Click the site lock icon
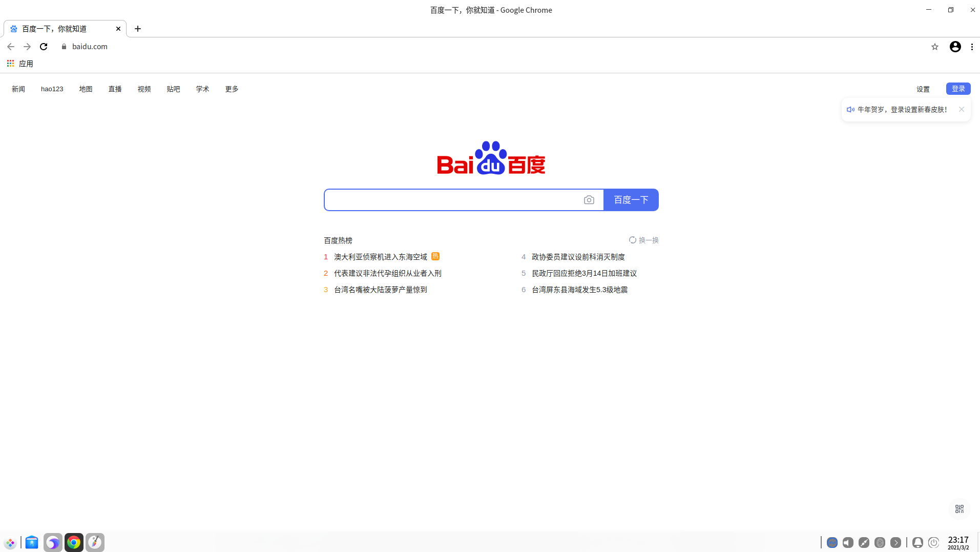The height and width of the screenshot is (552, 980). click(x=64, y=47)
